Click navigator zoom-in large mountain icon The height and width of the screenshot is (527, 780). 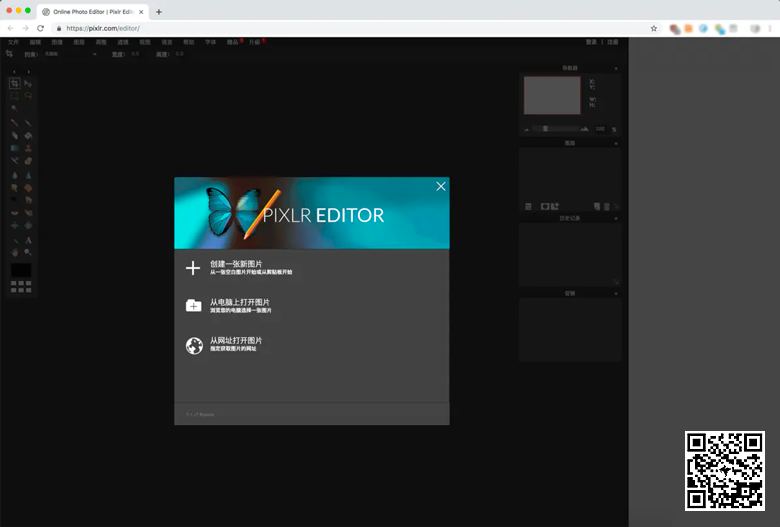pos(585,129)
